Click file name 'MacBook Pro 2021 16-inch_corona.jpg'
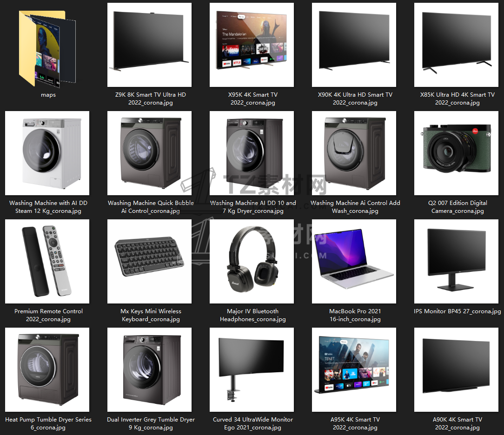 pos(355,315)
